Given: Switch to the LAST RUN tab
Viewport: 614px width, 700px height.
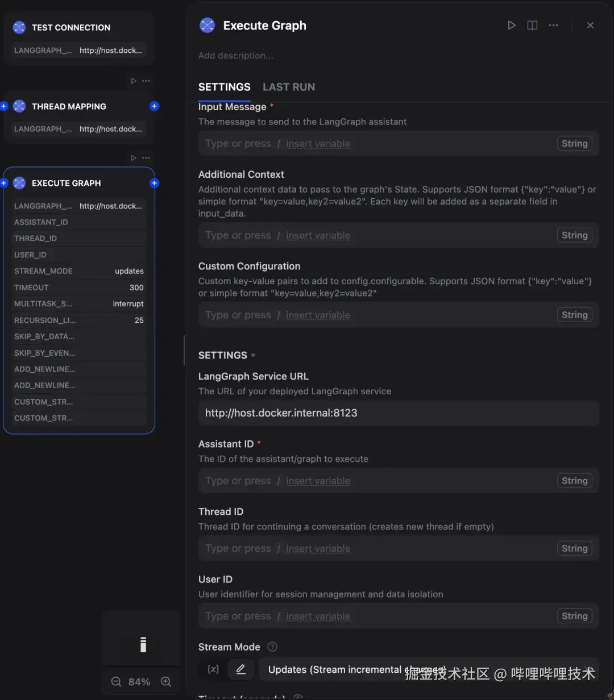Looking at the screenshot, I should pos(289,87).
